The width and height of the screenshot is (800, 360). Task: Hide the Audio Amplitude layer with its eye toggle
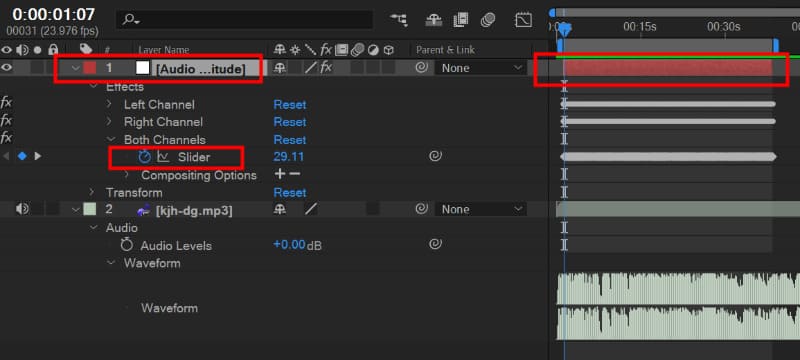7,67
